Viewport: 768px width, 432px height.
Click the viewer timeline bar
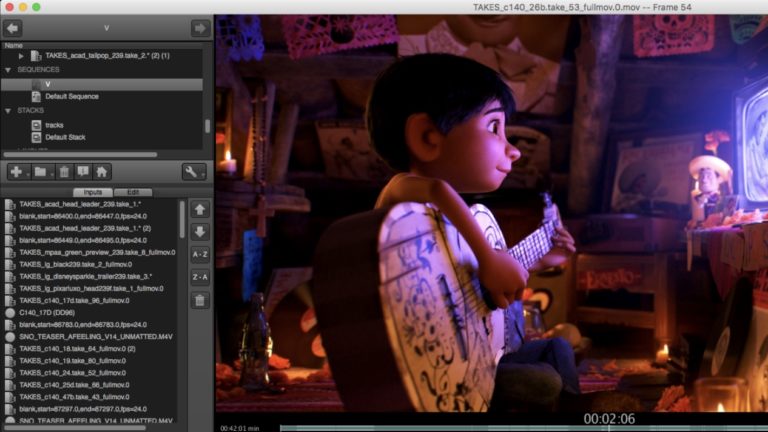tap(524, 428)
